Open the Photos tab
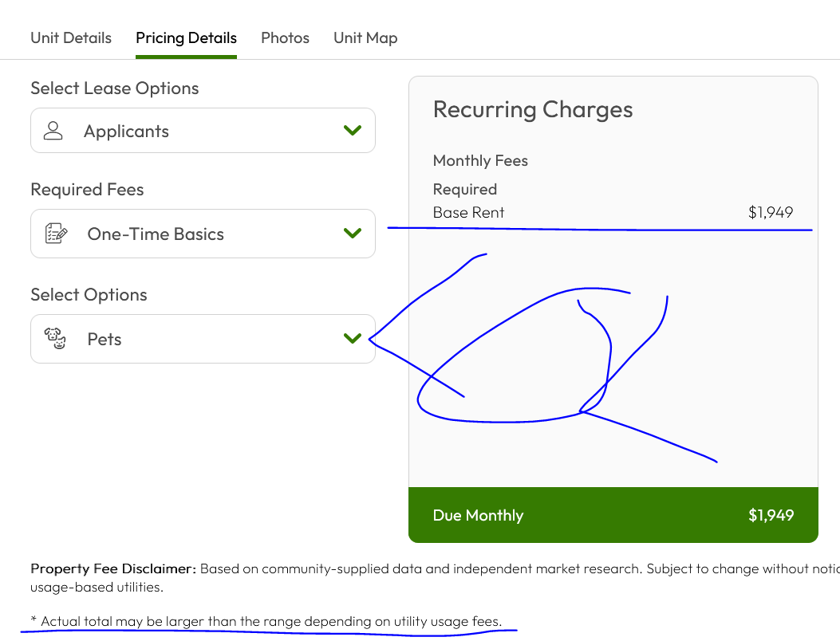Image resolution: width=840 pixels, height=641 pixels. click(x=285, y=38)
